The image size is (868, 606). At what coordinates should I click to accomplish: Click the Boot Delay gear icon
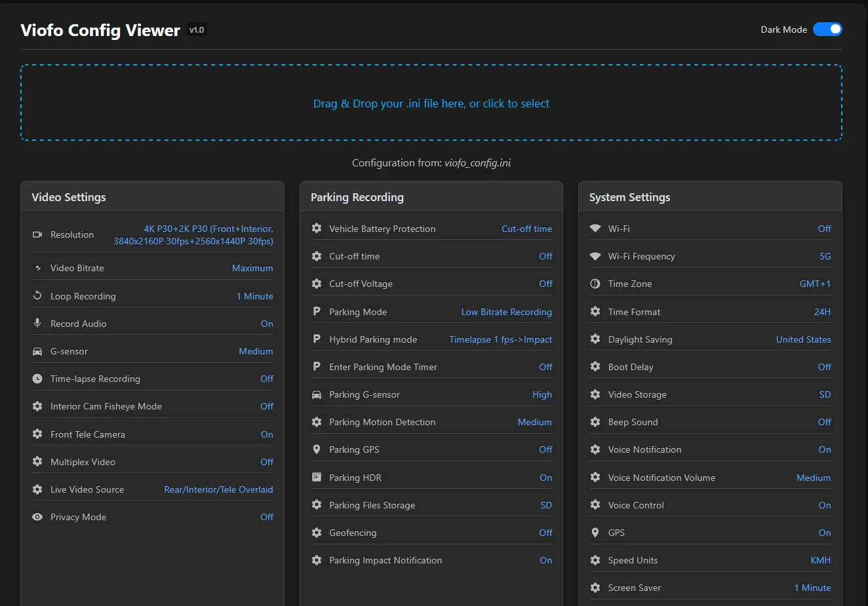click(595, 366)
